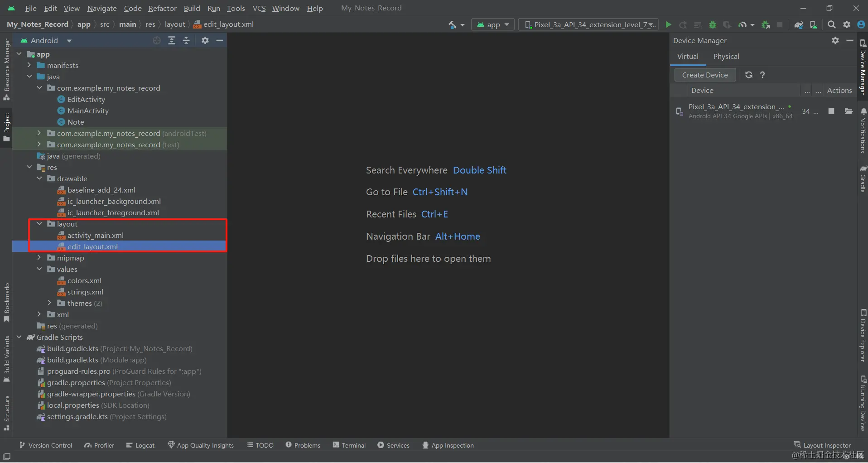Toggle the Resource Manager tool window
This screenshot has width=868, height=463.
pos(6,69)
